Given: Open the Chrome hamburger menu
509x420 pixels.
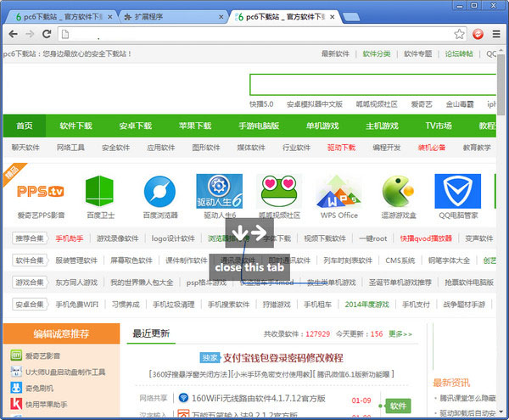Looking at the screenshot, I should [496, 34].
